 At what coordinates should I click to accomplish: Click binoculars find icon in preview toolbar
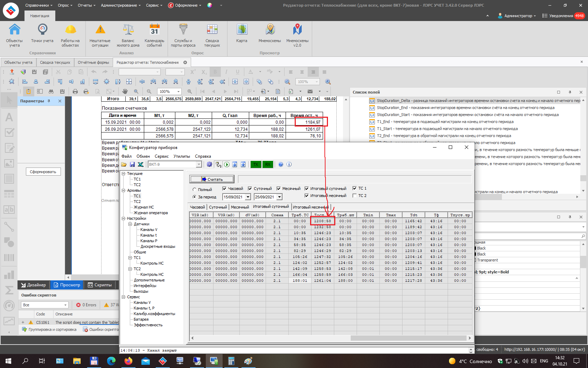click(x=51, y=91)
